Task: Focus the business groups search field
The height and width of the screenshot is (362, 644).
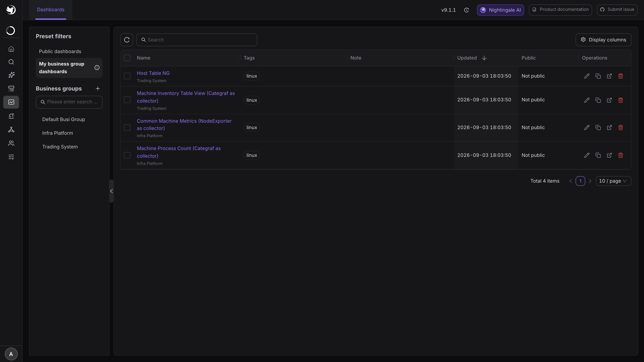Action: click(69, 102)
